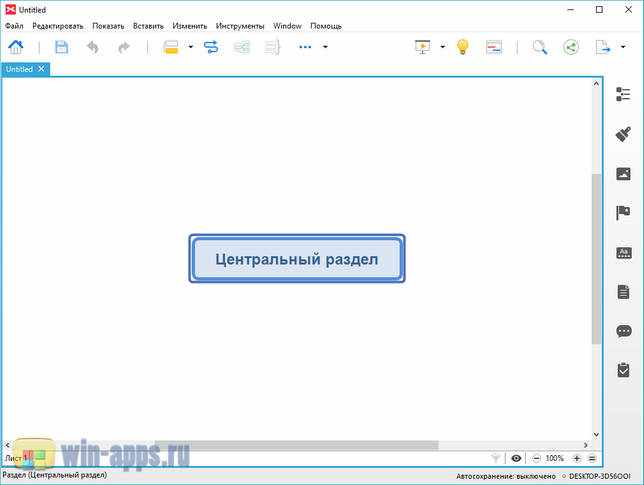Click the Автосохранение: выключено status text
The image size is (644, 485).
click(506, 476)
